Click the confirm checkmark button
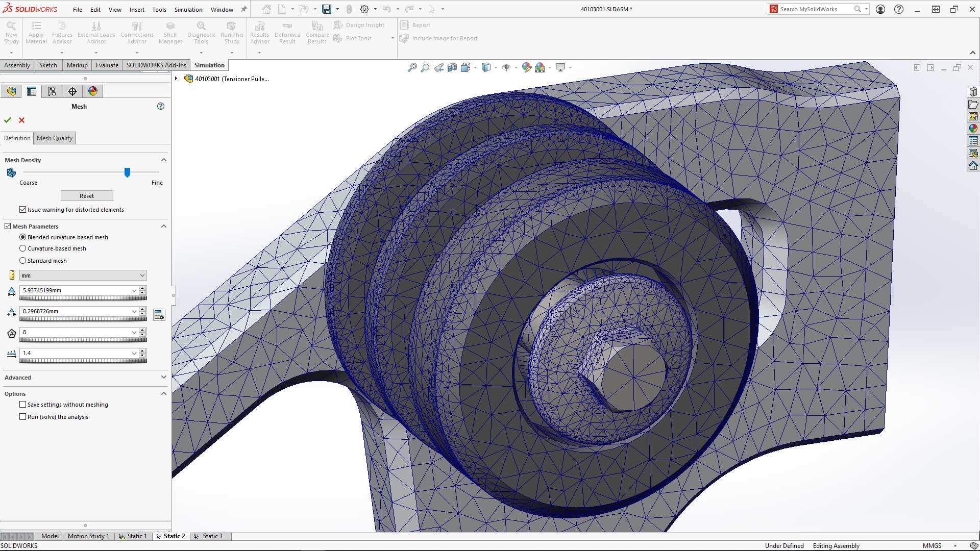The width and height of the screenshot is (980, 551). tap(8, 120)
